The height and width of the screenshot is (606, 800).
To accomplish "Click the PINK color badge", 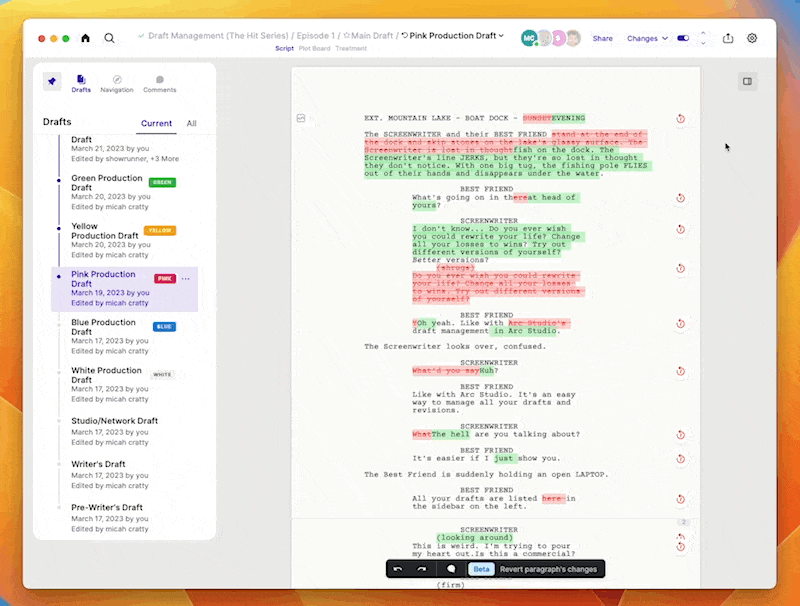I will tap(165, 279).
